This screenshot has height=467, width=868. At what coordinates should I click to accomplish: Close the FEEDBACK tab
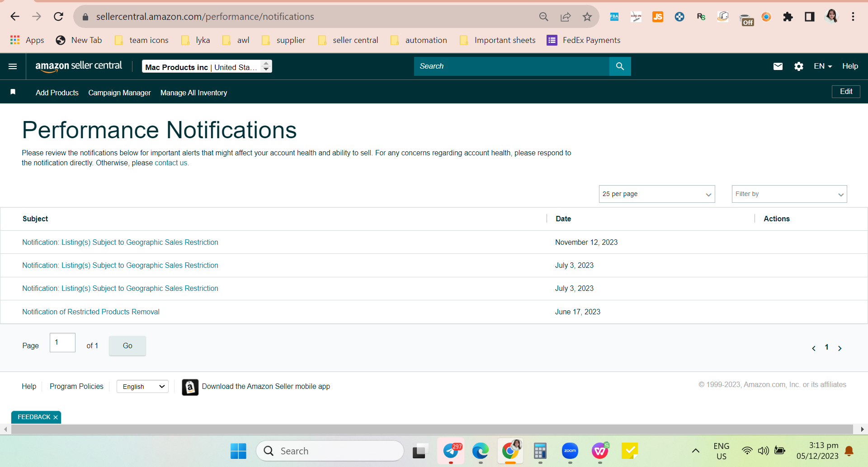point(56,417)
